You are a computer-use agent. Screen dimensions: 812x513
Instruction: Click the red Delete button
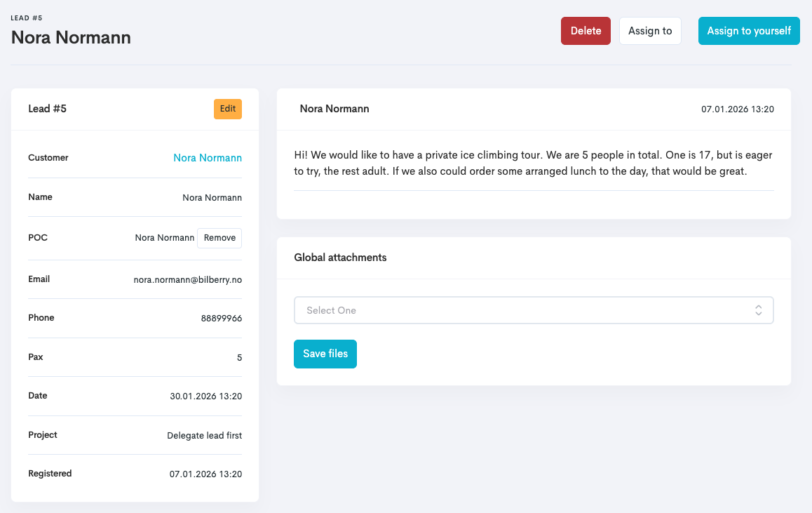(x=586, y=31)
